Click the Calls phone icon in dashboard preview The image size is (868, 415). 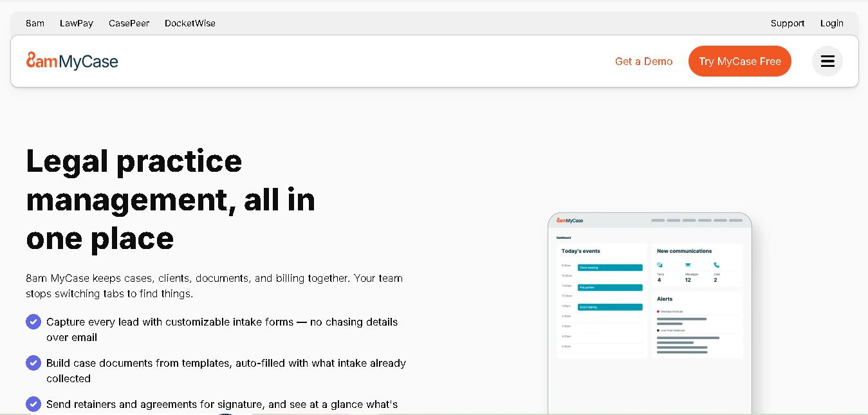coord(716,264)
